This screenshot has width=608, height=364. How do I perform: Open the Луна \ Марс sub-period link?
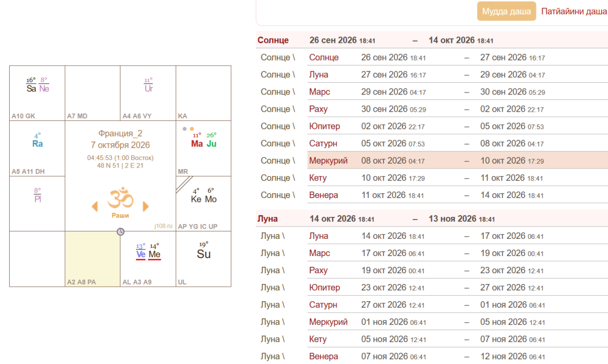coord(319,253)
